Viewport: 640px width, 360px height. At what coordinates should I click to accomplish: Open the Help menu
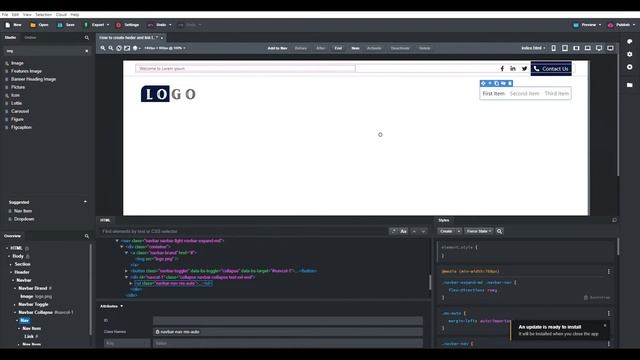tap(75, 15)
